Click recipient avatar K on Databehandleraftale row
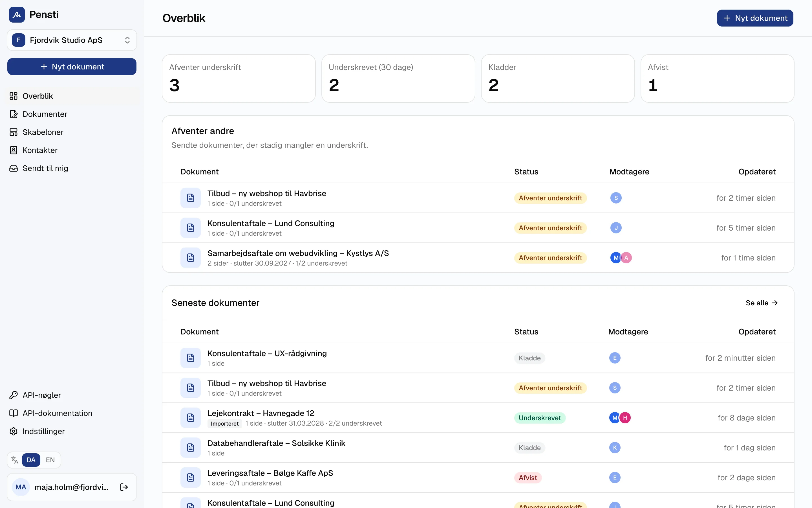The image size is (812, 508). click(x=615, y=448)
